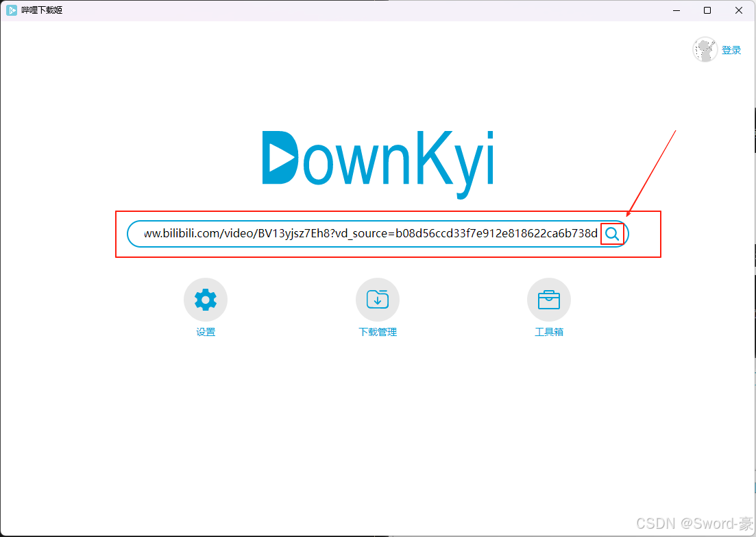Open settings via the gear icon
The width and height of the screenshot is (756, 537).
206,300
